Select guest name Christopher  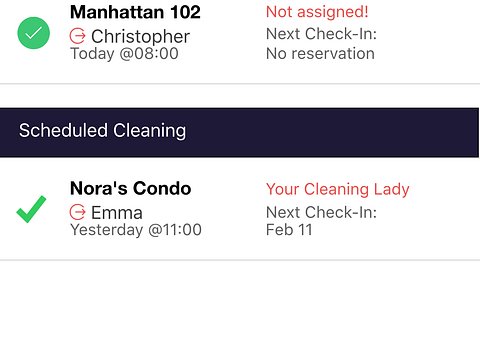tap(140, 36)
